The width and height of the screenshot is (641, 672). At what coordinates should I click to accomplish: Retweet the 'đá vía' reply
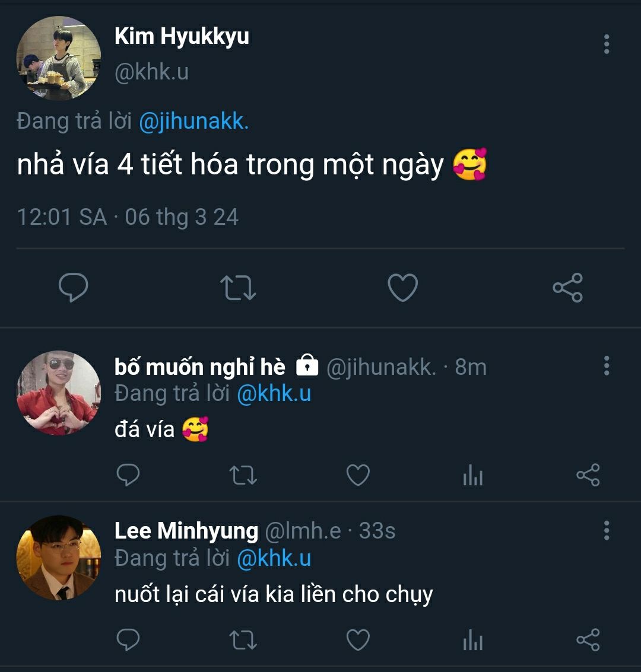coord(242,475)
